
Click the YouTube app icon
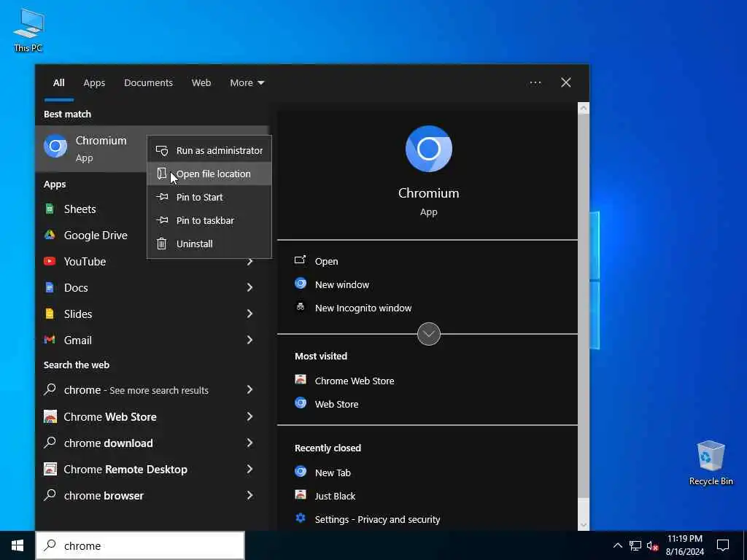pyautogui.click(x=50, y=261)
